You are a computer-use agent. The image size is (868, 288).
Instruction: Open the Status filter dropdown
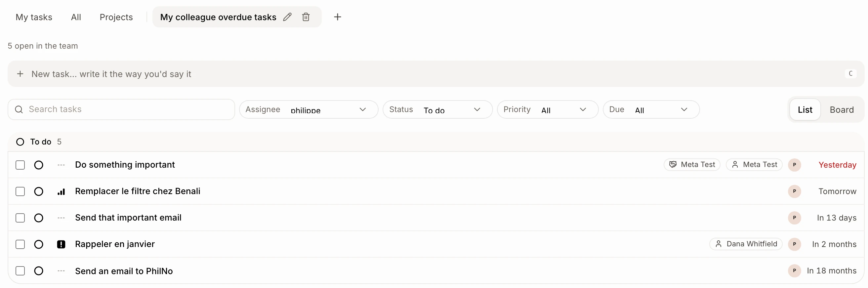[x=437, y=109]
